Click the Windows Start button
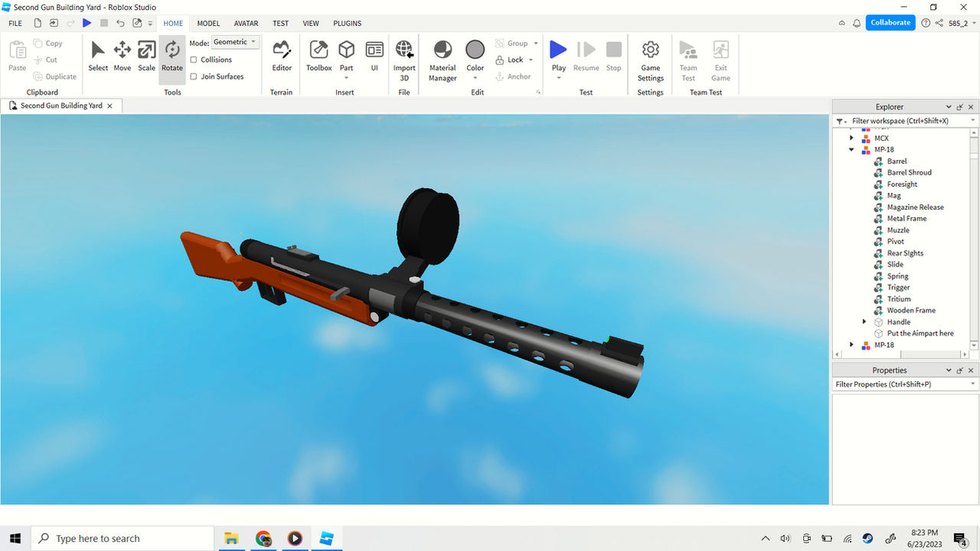The image size is (980, 551). click(x=15, y=538)
